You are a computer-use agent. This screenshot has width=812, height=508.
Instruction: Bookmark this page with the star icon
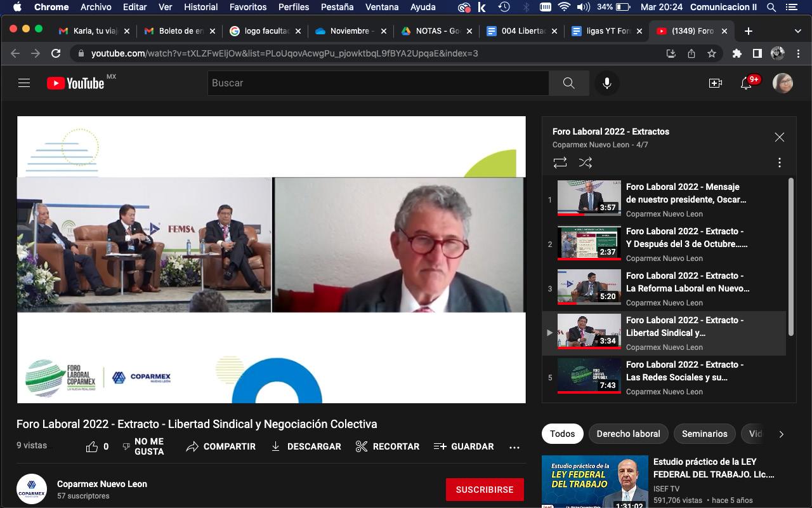712,53
